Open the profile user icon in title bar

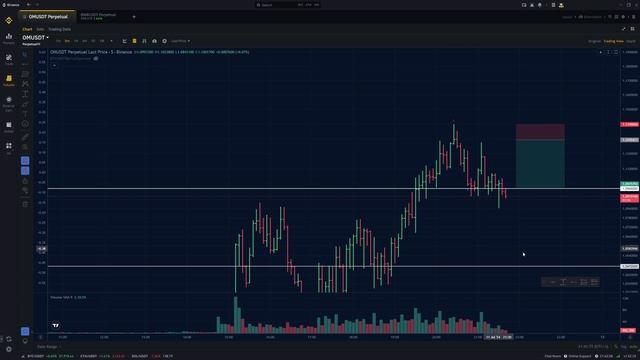(561, 5)
